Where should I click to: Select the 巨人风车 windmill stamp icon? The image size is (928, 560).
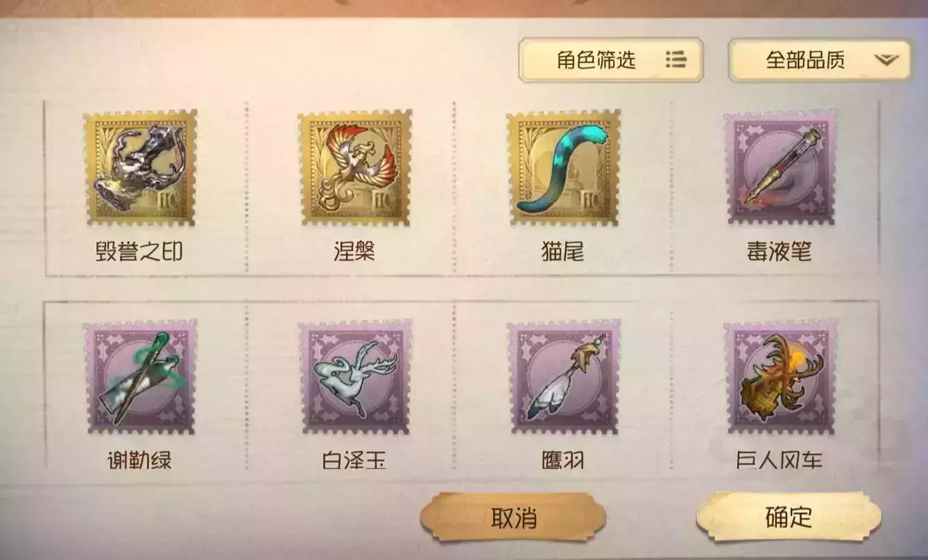click(780, 377)
